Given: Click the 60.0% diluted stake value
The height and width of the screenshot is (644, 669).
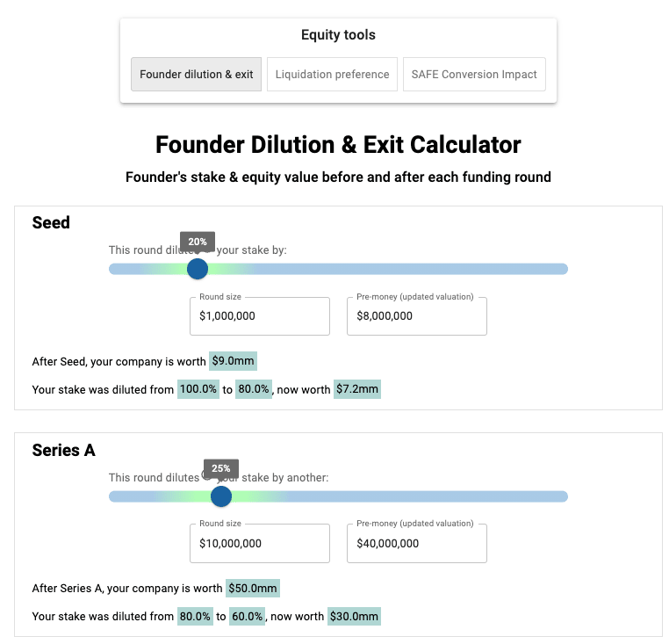Looking at the screenshot, I should point(248,617).
